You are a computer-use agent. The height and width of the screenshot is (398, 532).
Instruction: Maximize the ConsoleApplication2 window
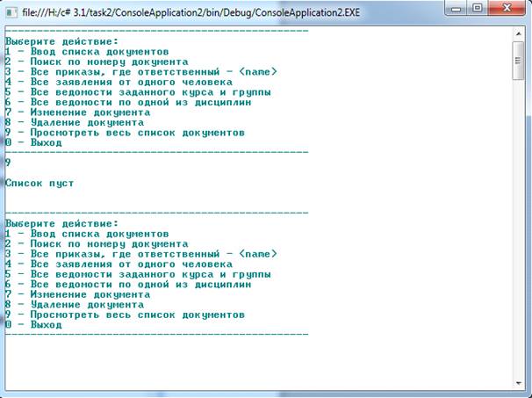pyautogui.click(x=478, y=8)
